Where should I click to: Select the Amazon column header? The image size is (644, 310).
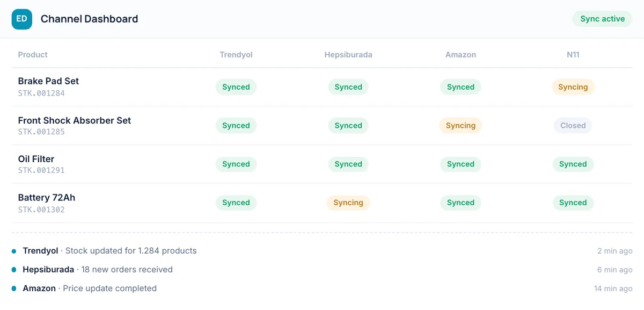(x=460, y=55)
